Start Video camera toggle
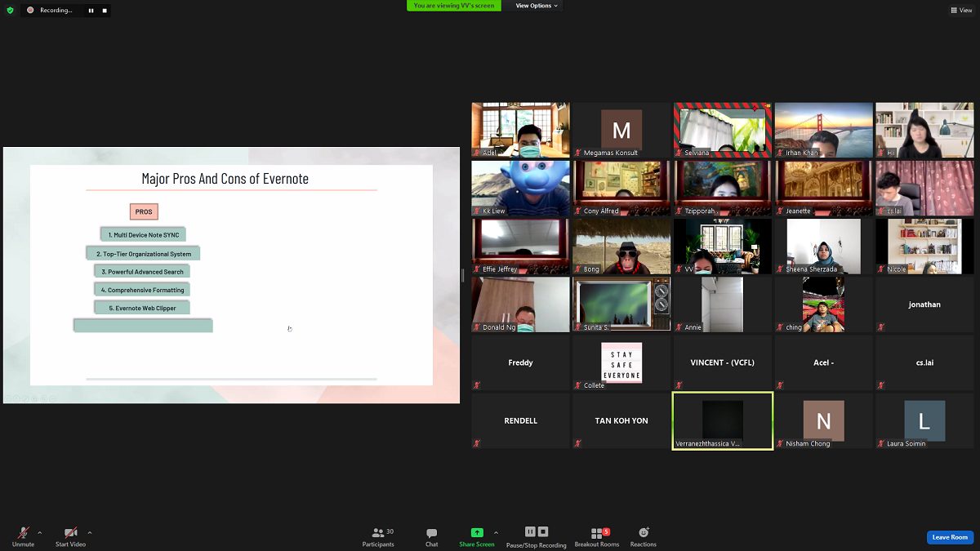 coord(70,536)
